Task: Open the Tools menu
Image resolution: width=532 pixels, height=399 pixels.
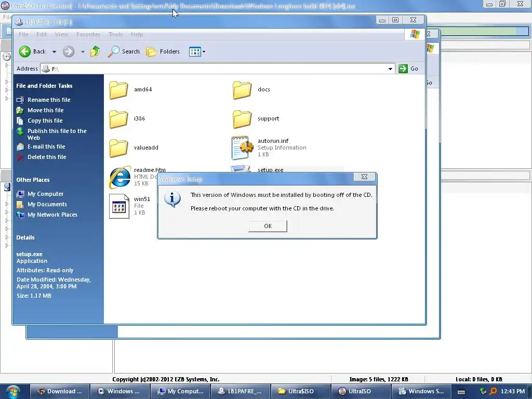Action: coord(115,34)
